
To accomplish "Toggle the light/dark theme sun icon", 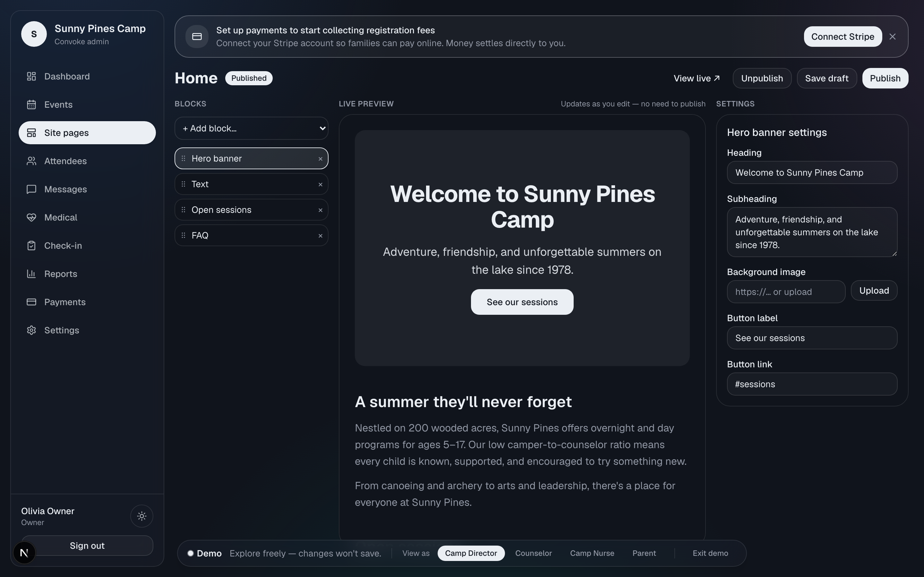I will coord(142,516).
